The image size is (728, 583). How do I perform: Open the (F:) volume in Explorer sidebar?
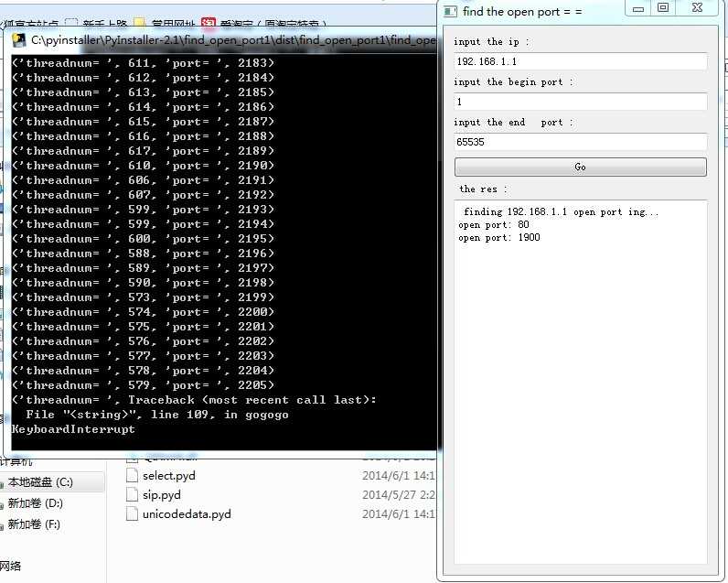pyautogui.click(x=34, y=524)
